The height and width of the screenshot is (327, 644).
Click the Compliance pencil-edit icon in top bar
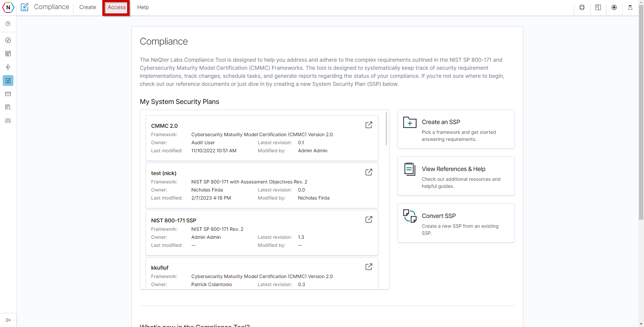(x=25, y=7)
